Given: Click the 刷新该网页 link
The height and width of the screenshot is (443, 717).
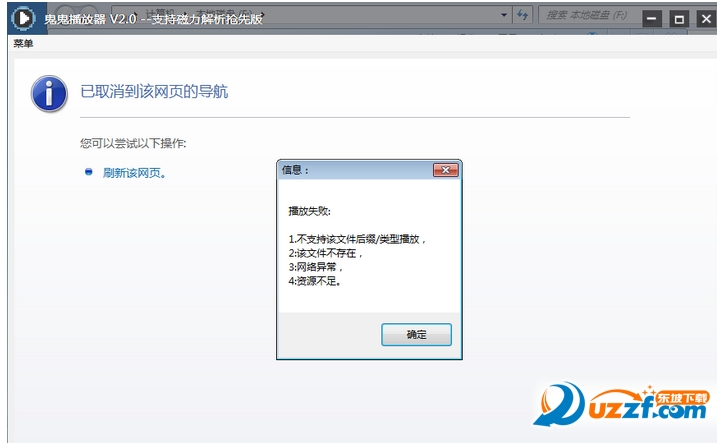Looking at the screenshot, I should point(134,173).
